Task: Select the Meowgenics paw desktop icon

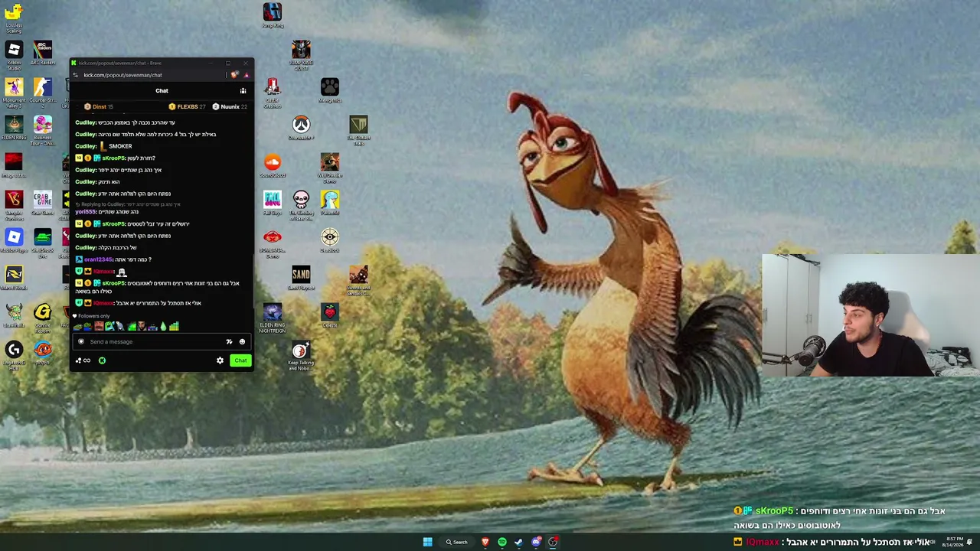Action: click(330, 90)
